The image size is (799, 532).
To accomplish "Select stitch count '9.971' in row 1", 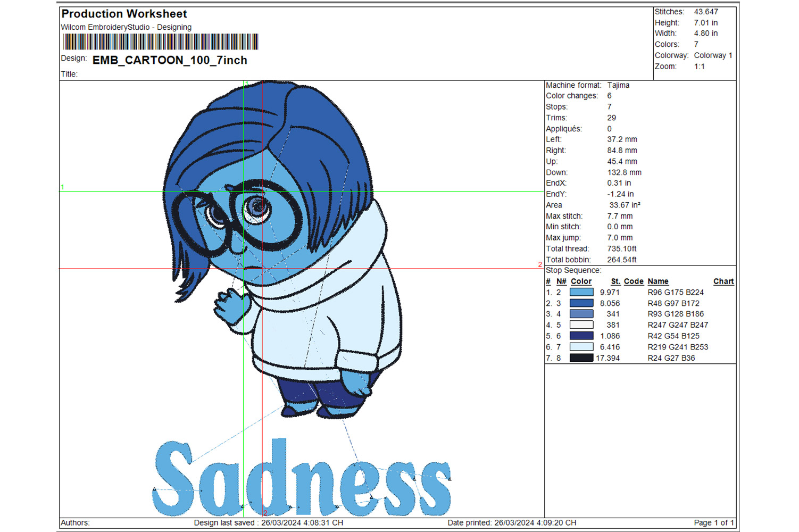I will [610, 292].
